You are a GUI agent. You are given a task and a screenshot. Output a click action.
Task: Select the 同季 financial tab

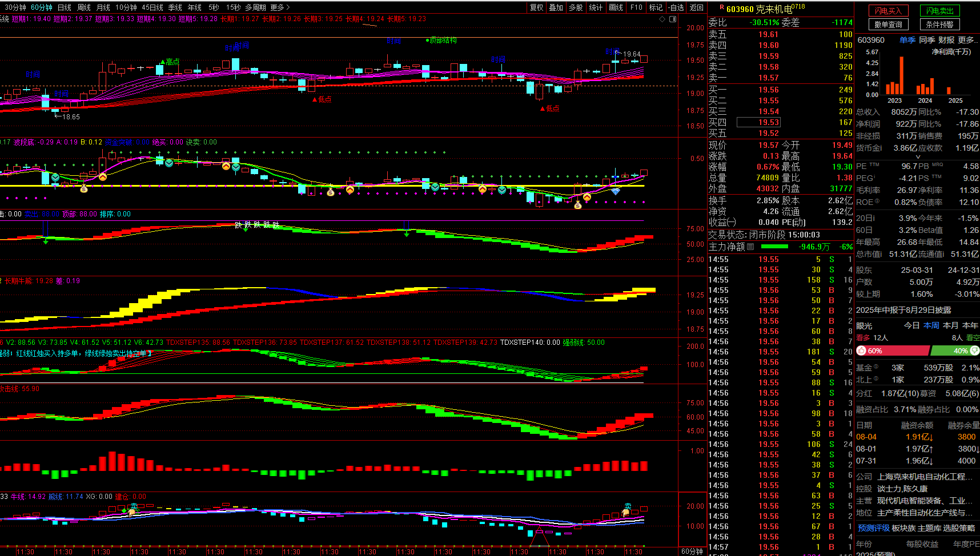(927, 40)
